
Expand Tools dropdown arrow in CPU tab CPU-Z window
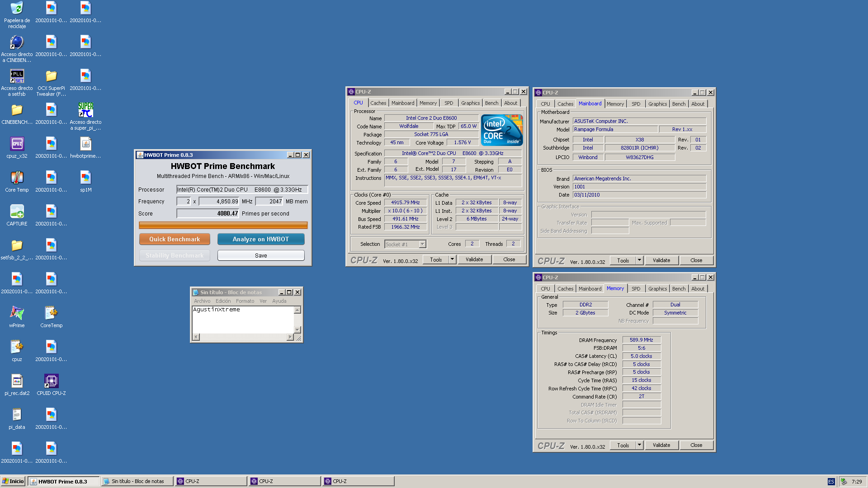coord(452,259)
